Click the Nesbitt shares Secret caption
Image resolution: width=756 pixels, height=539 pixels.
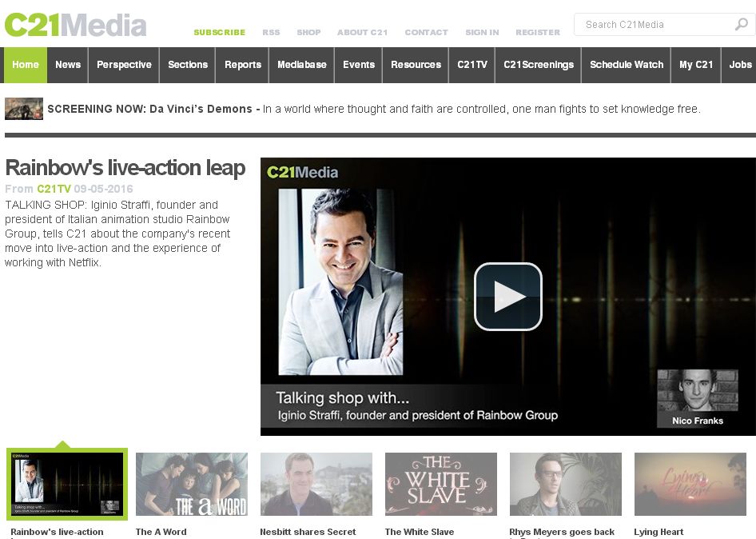point(308,532)
